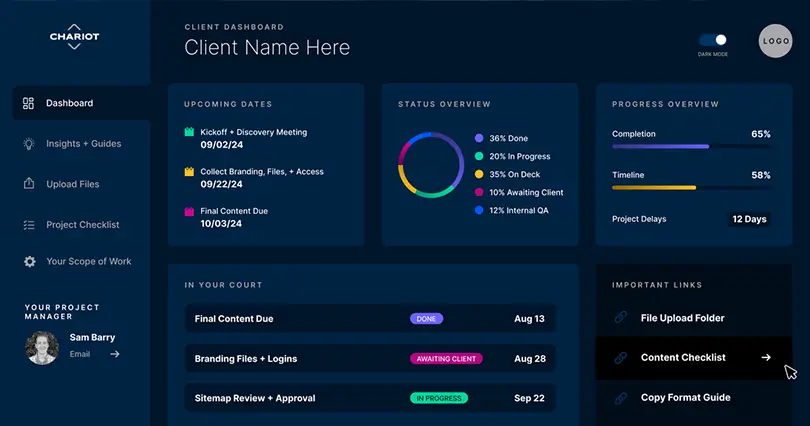The height and width of the screenshot is (426, 810).
Task: Click the AWAITING CLIENT status badge
Action: point(446,359)
